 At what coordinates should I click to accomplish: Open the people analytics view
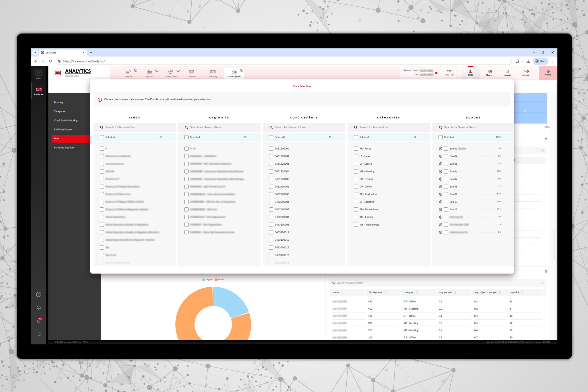pyautogui.click(x=128, y=73)
